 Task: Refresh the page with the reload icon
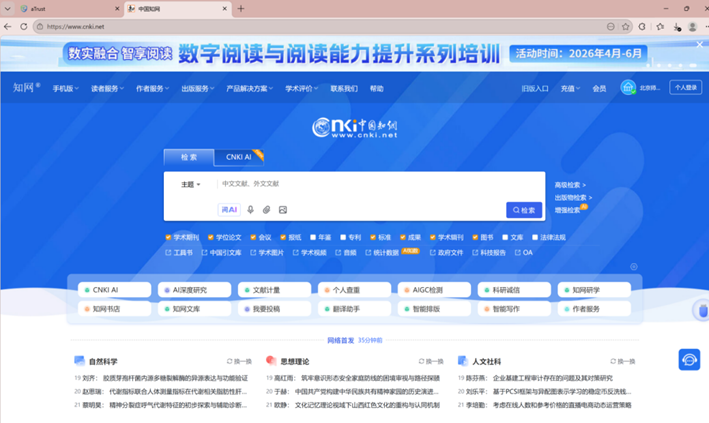click(24, 27)
